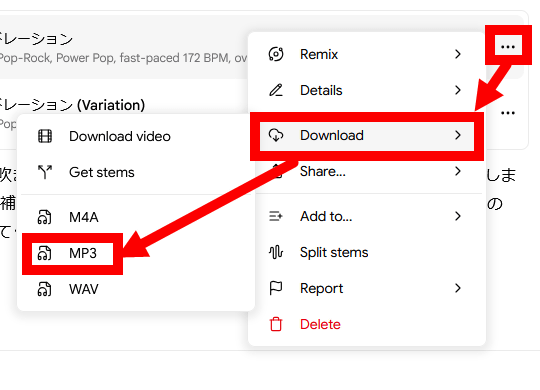Click the M4A audio file icon
Image resolution: width=540 pixels, height=390 pixels.
[x=44, y=217]
